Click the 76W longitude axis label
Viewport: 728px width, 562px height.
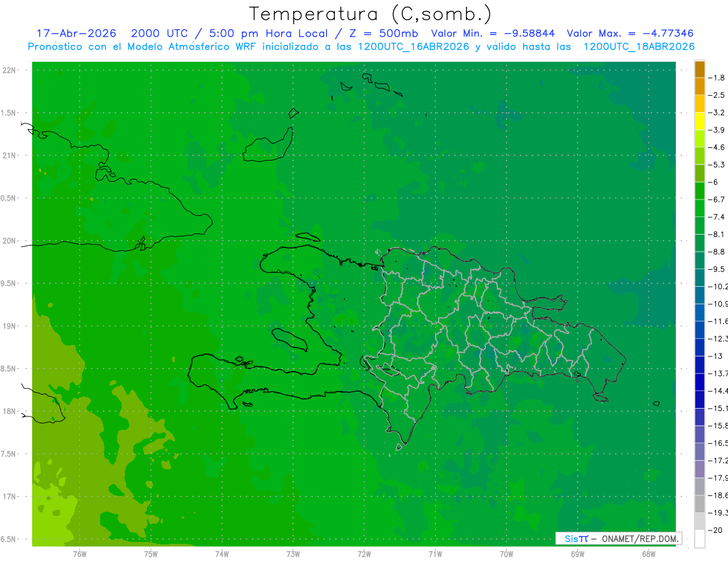[79, 554]
